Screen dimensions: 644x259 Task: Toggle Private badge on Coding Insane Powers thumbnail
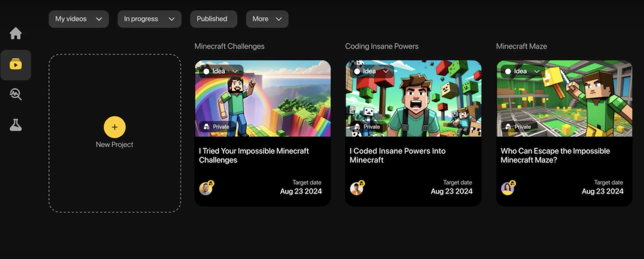(367, 127)
